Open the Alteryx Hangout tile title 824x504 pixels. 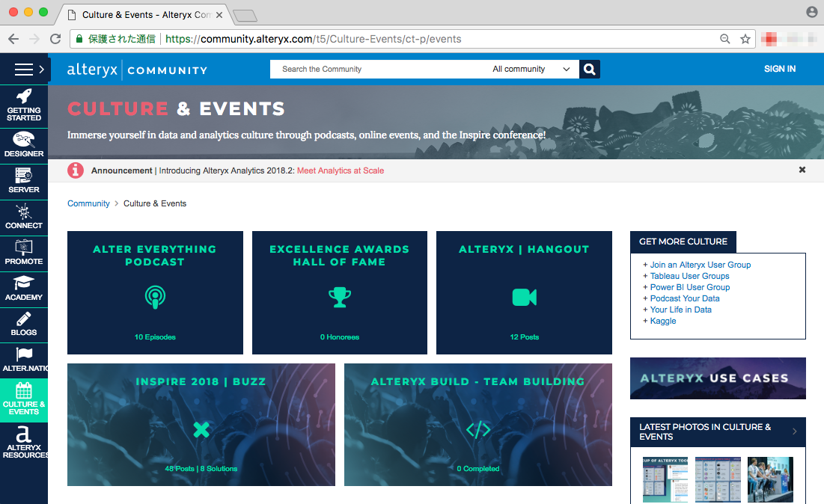point(524,249)
